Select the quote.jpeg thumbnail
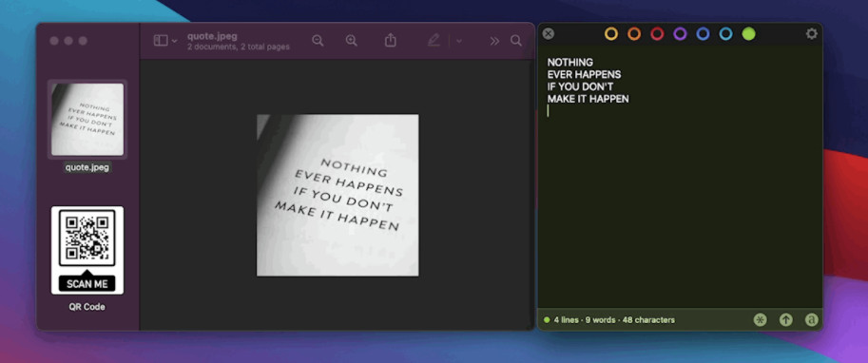Image resolution: width=868 pixels, height=363 pixels. (87, 119)
